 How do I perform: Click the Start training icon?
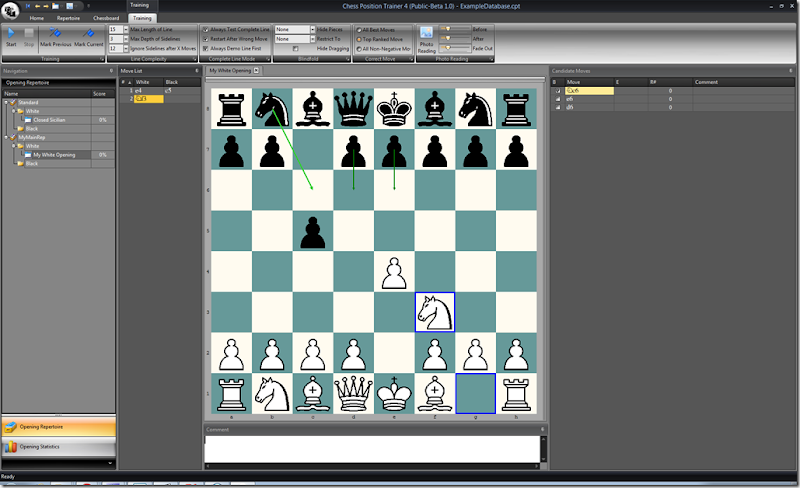point(11,34)
